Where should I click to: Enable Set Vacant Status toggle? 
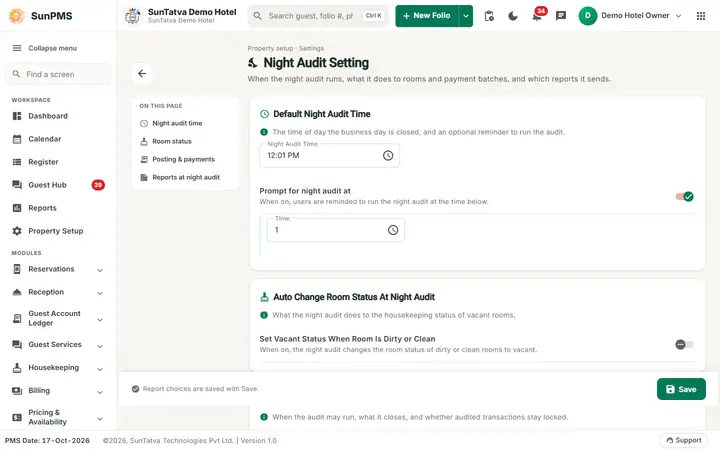684,344
